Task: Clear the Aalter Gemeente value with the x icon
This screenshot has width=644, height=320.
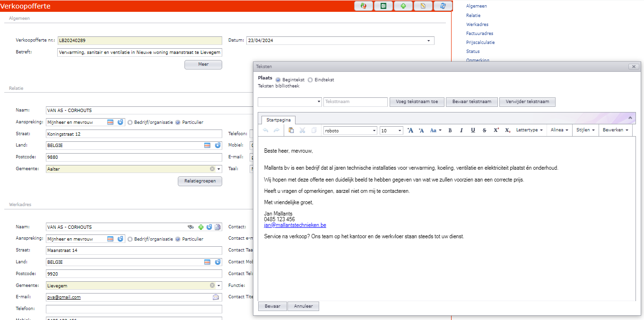Action: (x=212, y=169)
